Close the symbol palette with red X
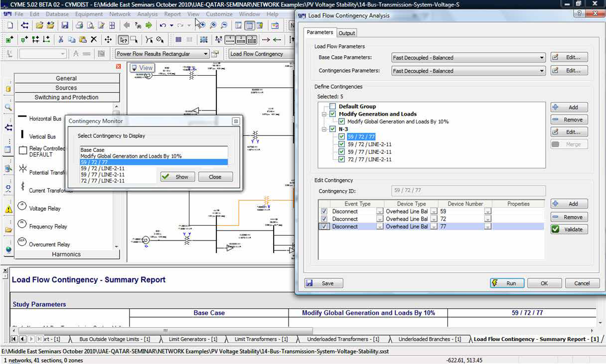The image size is (606, 364). point(118,66)
